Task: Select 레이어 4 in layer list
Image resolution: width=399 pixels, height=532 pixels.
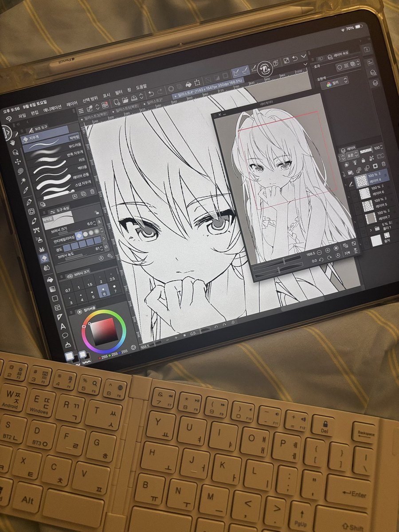Action: [x=372, y=178]
